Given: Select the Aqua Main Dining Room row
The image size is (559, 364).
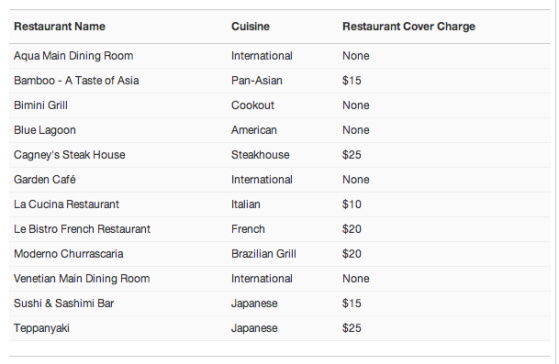Looking at the screenshot, I should tap(280, 56).
